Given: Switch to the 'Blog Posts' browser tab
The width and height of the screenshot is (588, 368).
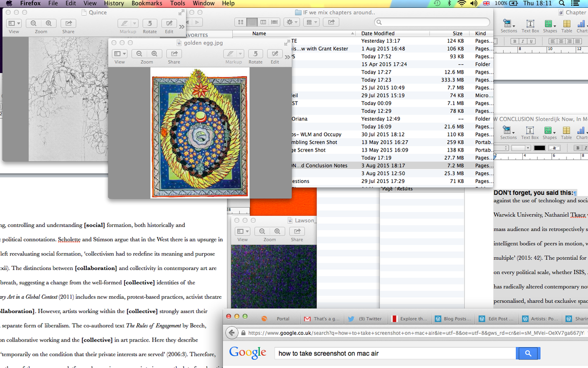Looking at the screenshot, I should (453, 318).
